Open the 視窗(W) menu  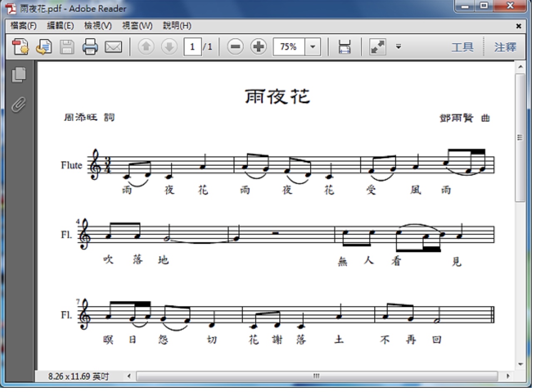click(137, 26)
